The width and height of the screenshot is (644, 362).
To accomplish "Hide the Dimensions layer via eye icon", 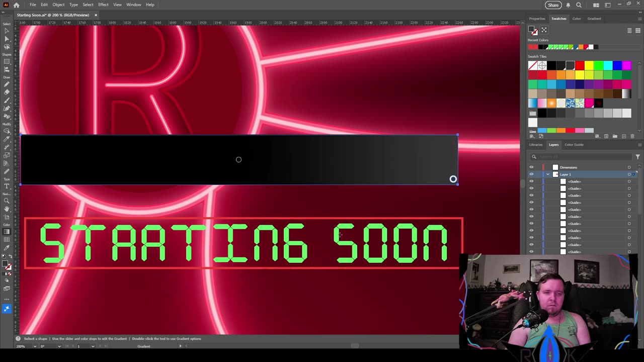I will click(531, 167).
